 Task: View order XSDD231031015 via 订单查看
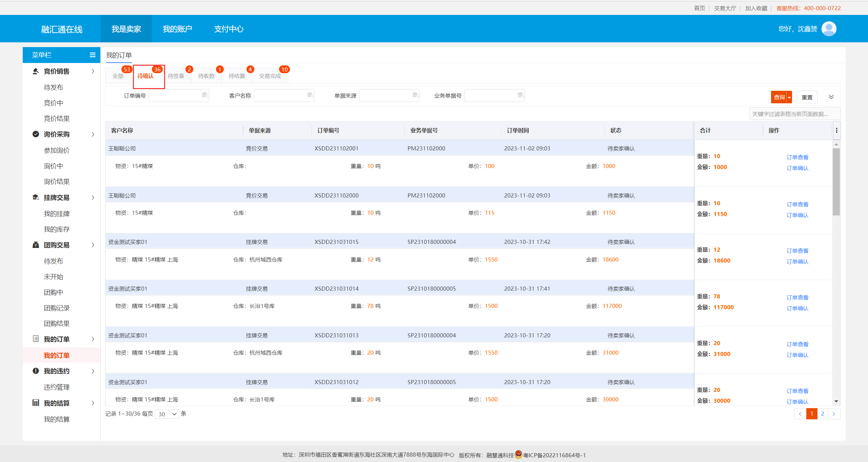797,251
